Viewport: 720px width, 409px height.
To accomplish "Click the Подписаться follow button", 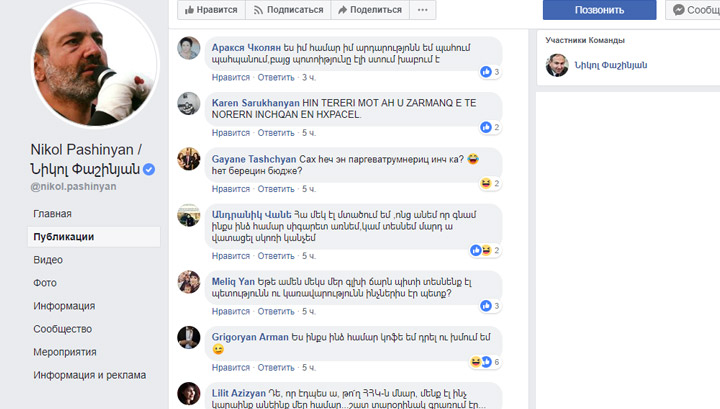I will coord(288,10).
